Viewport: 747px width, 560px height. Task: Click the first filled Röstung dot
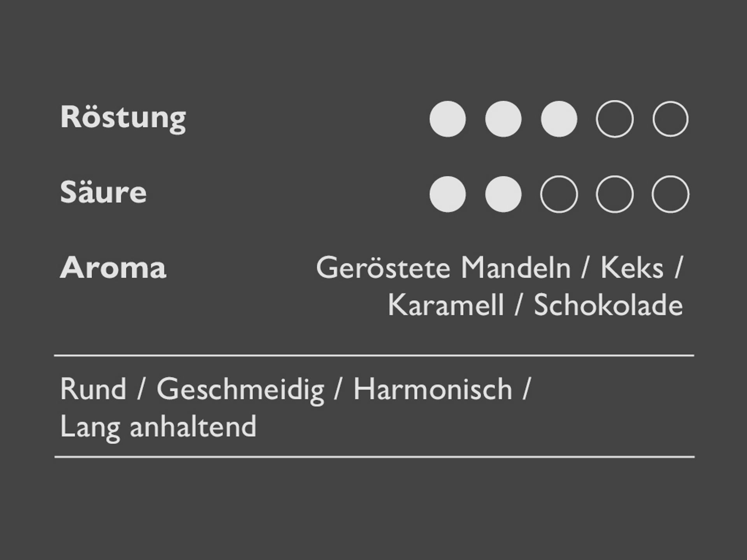click(447, 119)
